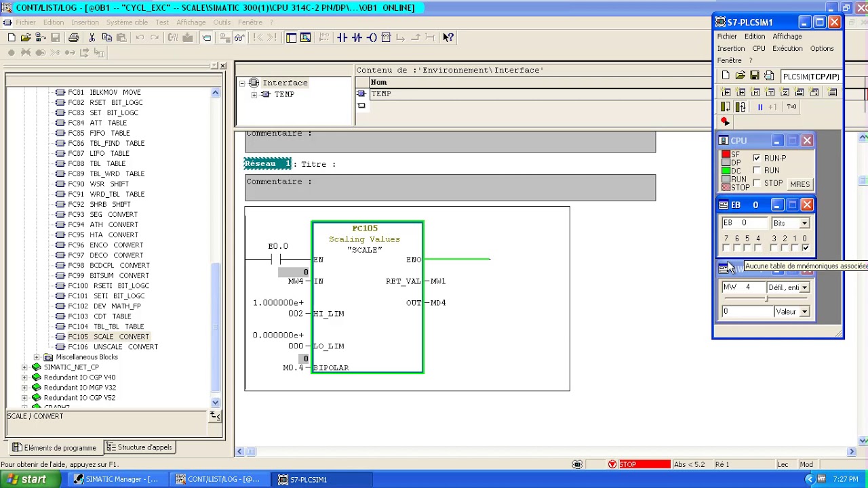Expand Redundant IO CGP V40 node
868x488 pixels.
pos(24,378)
